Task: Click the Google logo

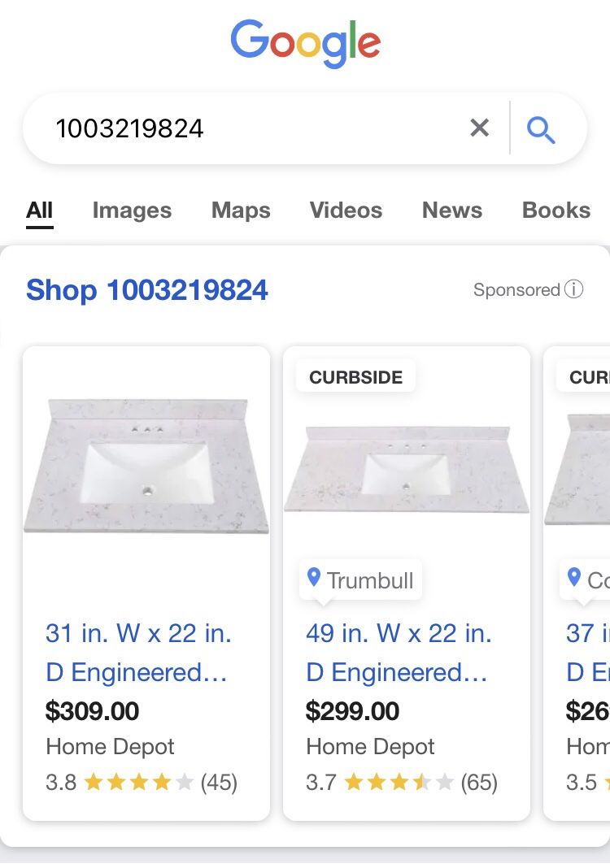Action: pyautogui.click(x=305, y=42)
